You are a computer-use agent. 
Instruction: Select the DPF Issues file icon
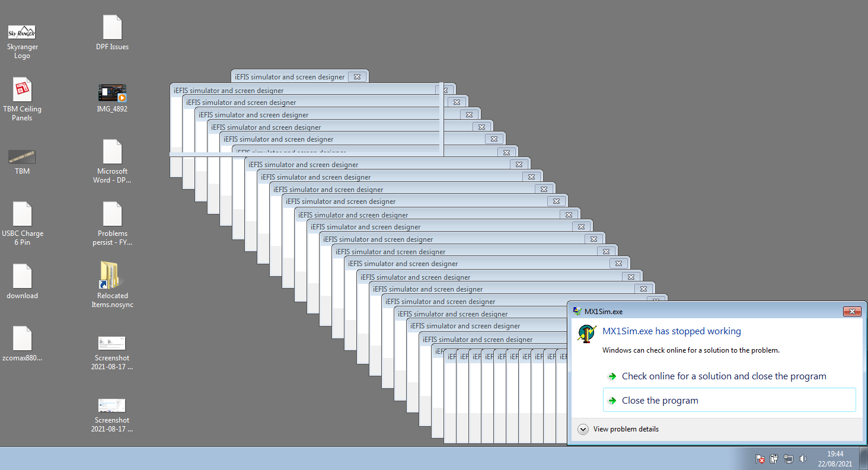click(112, 33)
